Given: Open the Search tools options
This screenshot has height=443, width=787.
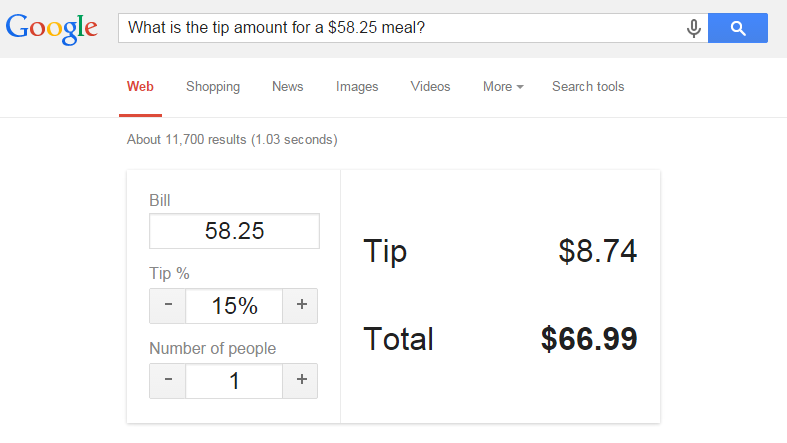Looking at the screenshot, I should [x=588, y=87].
